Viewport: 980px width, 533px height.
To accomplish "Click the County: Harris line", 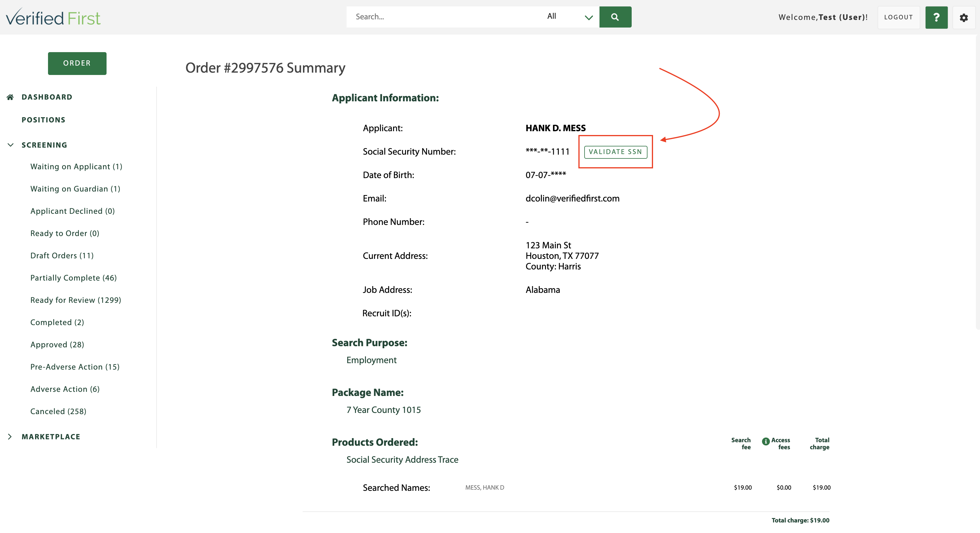I will pos(553,266).
